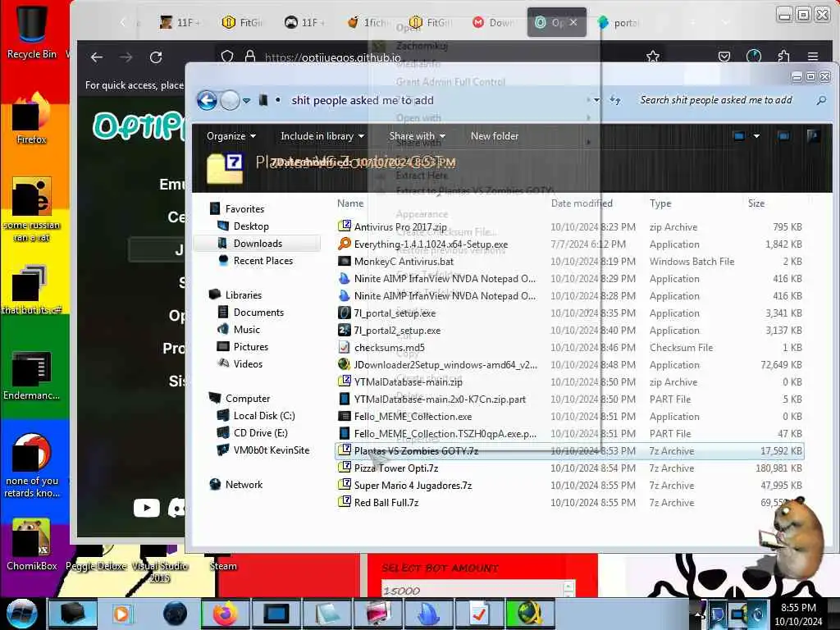Reload the Firefox page

tap(156, 57)
